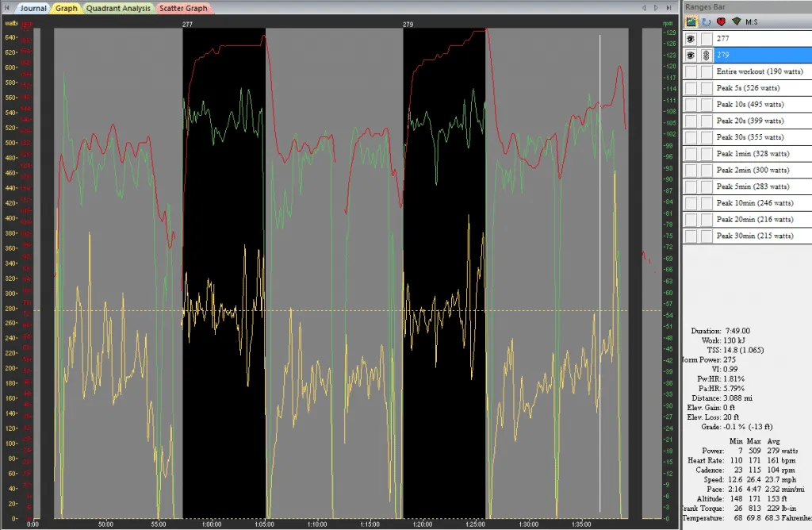Show Peak 5min range via its first checkbox
Image resolution: width=812 pixels, height=530 pixels.
point(691,186)
